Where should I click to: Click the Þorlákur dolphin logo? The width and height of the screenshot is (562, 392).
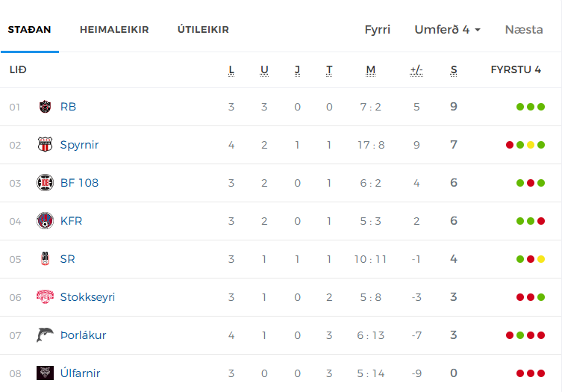46,335
